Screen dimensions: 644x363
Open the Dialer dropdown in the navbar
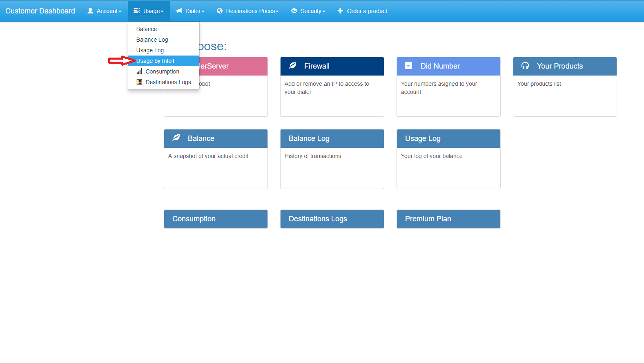[x=190, y=11]
